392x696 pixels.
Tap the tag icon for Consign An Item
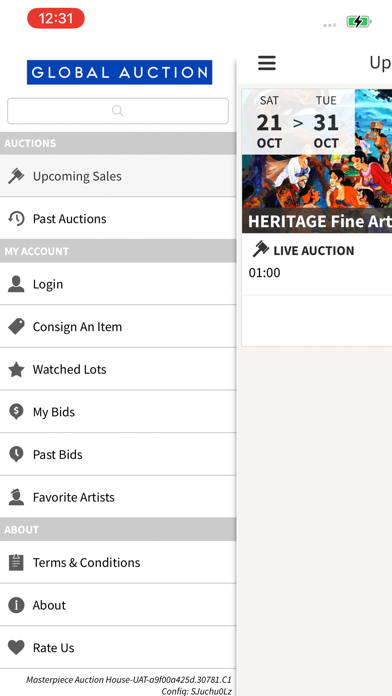16,327
